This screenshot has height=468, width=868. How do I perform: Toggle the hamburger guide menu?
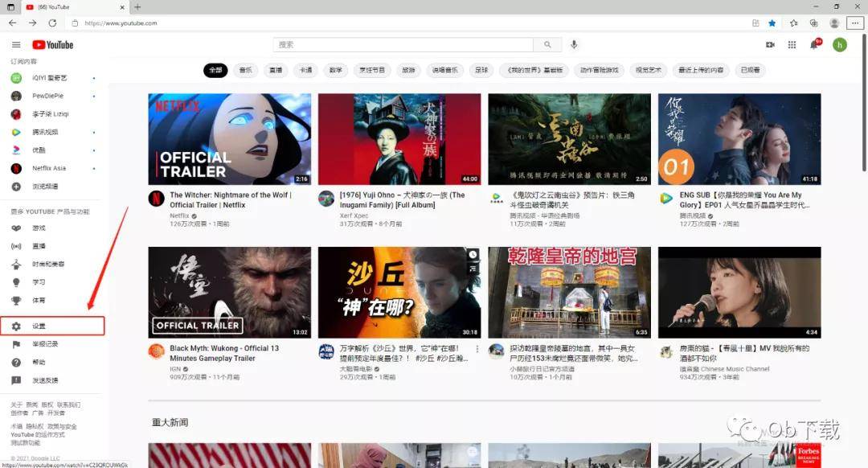pyautogui.click(x=16, y=45)
